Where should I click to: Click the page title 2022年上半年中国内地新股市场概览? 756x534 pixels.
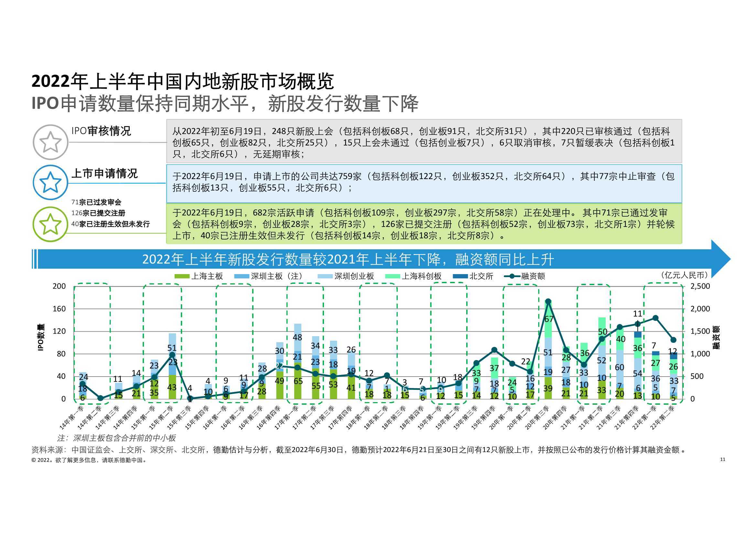point(183,81)
